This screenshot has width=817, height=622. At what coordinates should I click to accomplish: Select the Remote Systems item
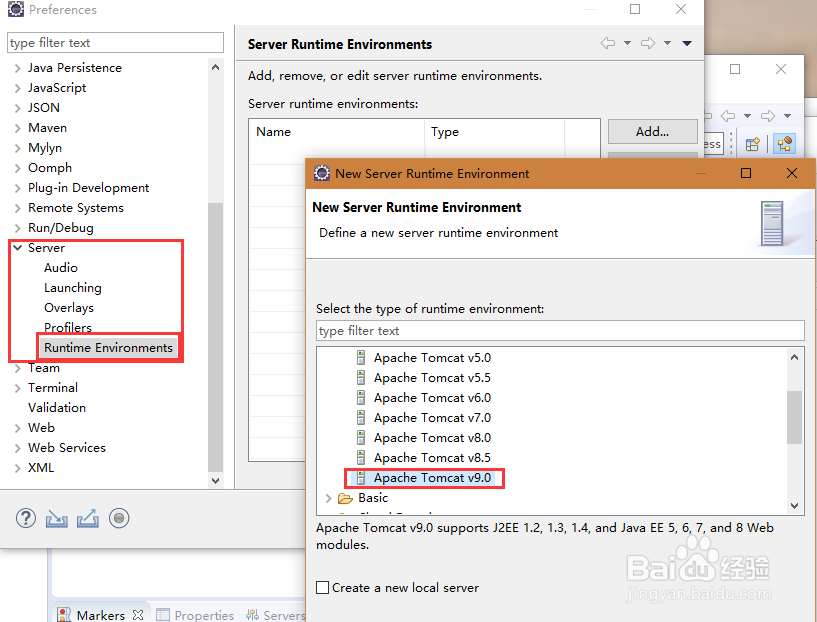tap(76, 208)
